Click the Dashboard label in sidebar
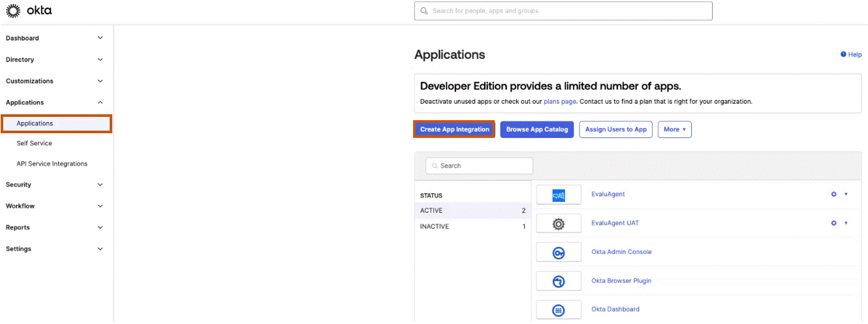Viewport: 868px width, 324px height. coord(22,38)
